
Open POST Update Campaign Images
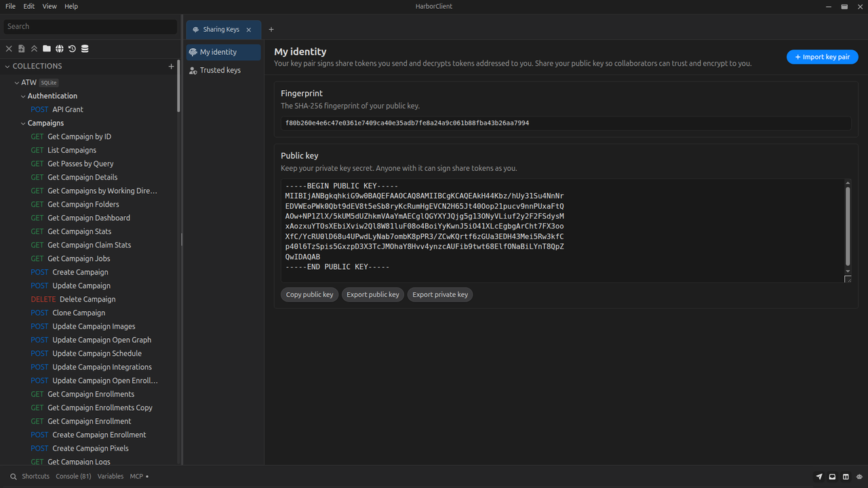click(x=83, y=327)
